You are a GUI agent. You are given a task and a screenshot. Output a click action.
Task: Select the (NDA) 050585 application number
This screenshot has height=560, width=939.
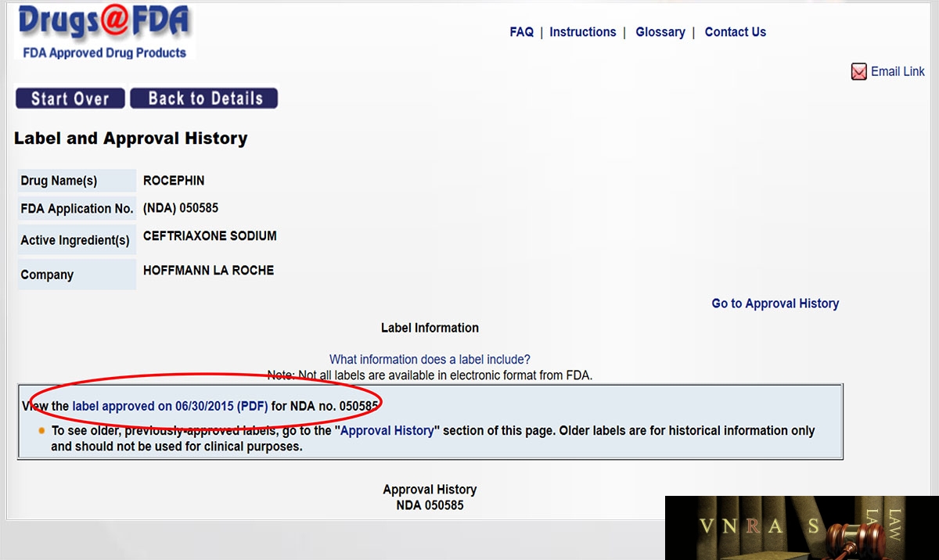coord(181,208)
